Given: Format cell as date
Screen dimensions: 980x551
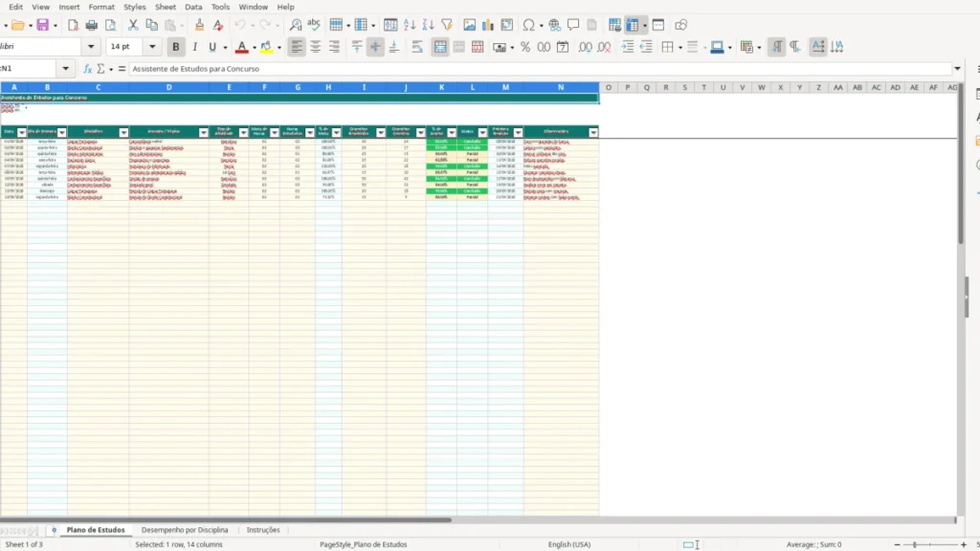Looking at the screenshot, I should pyautogui.click(x=563, y=47).
